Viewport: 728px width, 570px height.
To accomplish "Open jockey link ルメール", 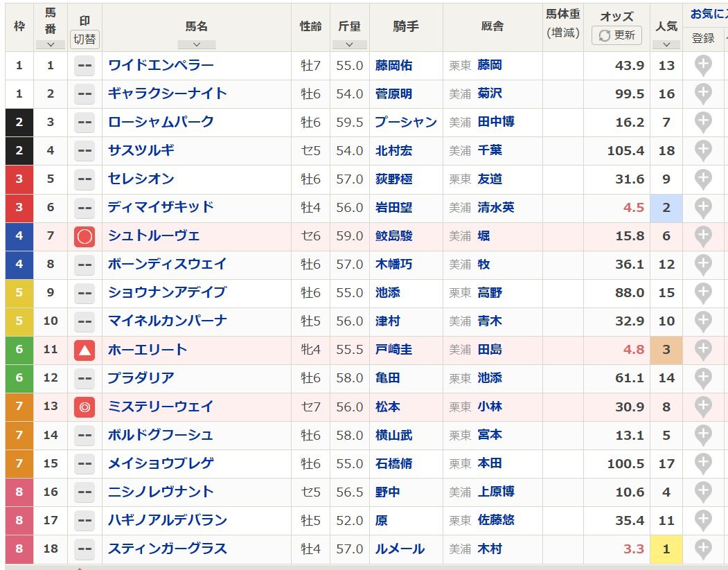I will [x=400, y=549].
